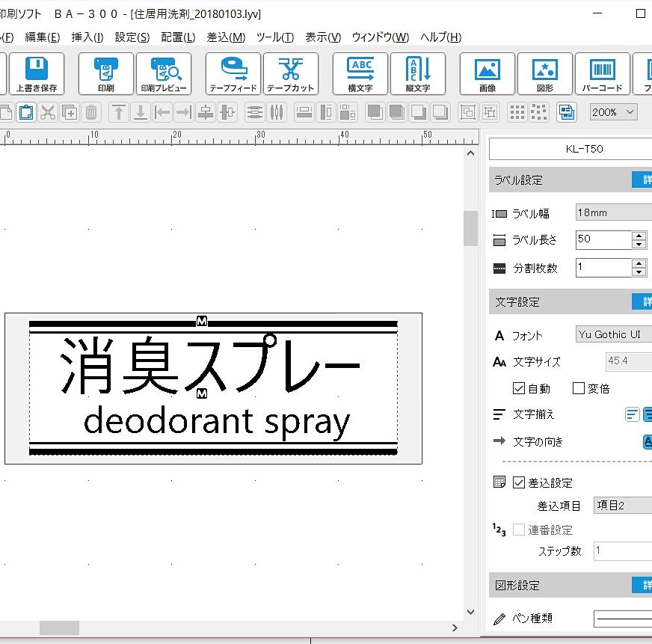Open the 編集(E) menu
652x644 pixels.
tap(43, 37)
